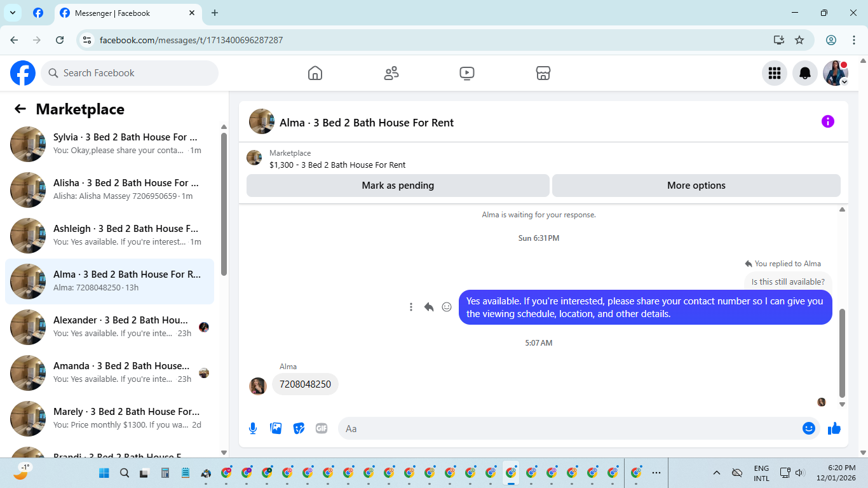
Task: Attach a photo with the image icon
Action: (276, 428)
